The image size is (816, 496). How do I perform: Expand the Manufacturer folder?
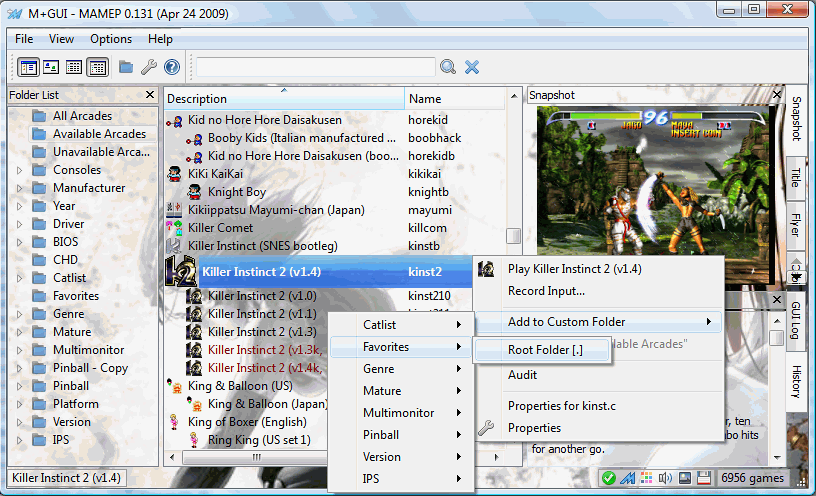point(19,188)
